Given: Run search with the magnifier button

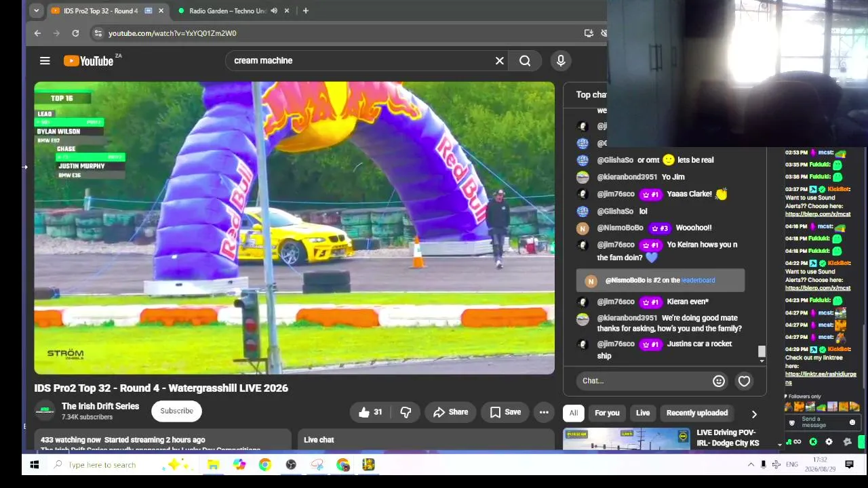Looking at the screenshot, I should tap(525, 61).
